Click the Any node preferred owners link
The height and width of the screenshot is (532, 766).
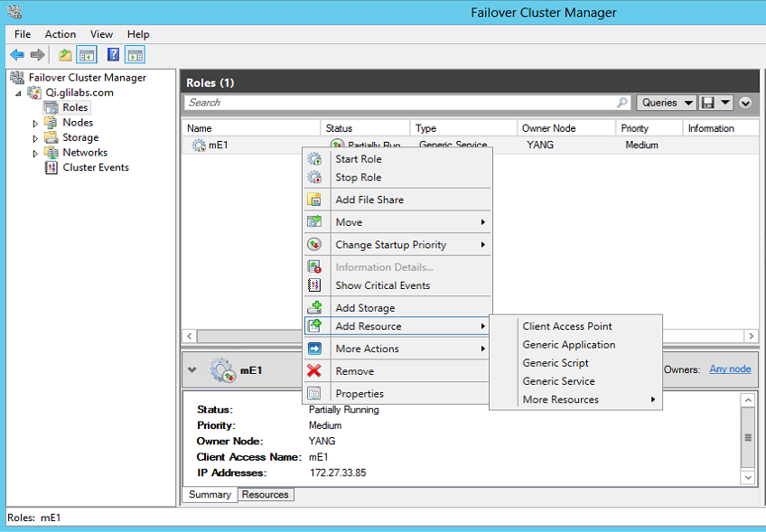729,369
